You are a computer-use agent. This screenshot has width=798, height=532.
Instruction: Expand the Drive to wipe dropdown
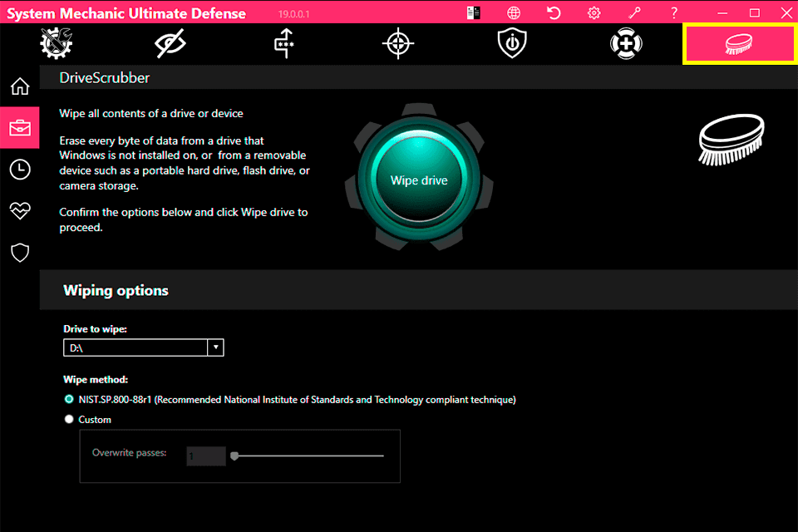pyautogui.click(x=215, y=347)
